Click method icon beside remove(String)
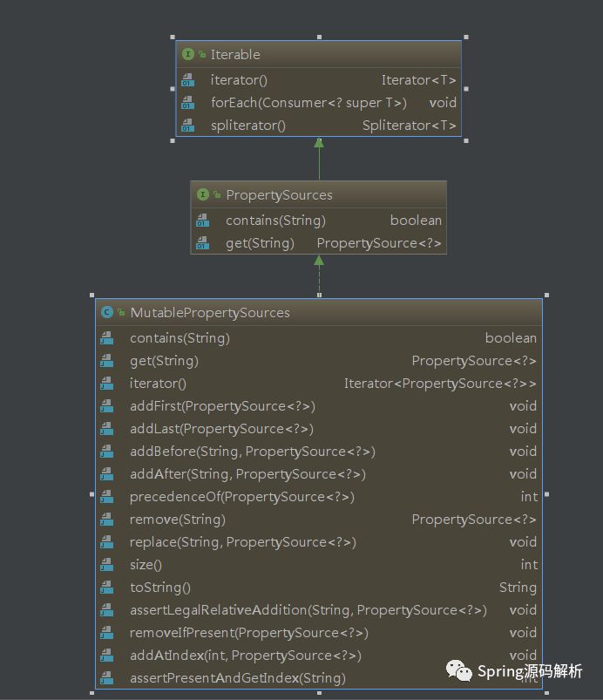 pos(106,520)
